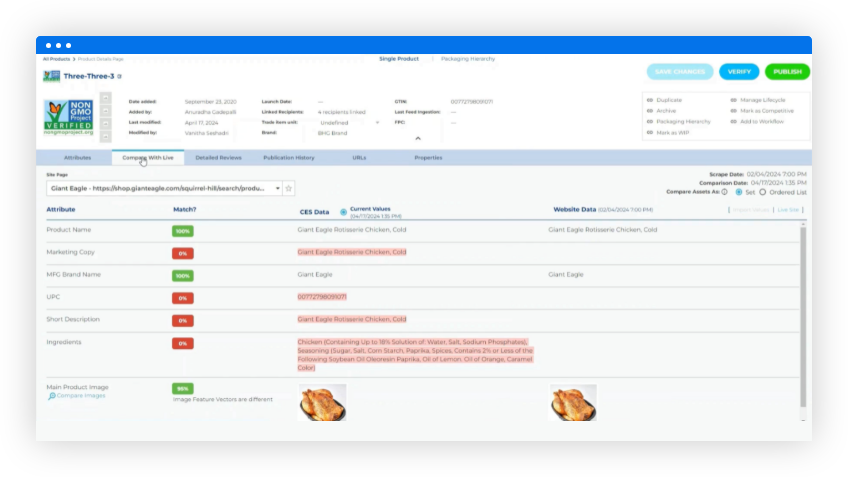Viewport: 848px width, 477px height.
Task: Click the Attribute column header
Action: point(61,209)
